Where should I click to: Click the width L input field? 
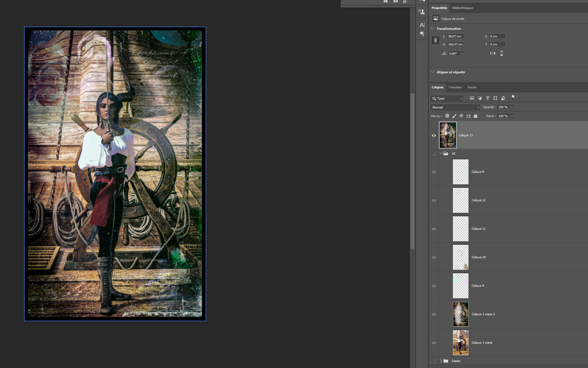455,36
